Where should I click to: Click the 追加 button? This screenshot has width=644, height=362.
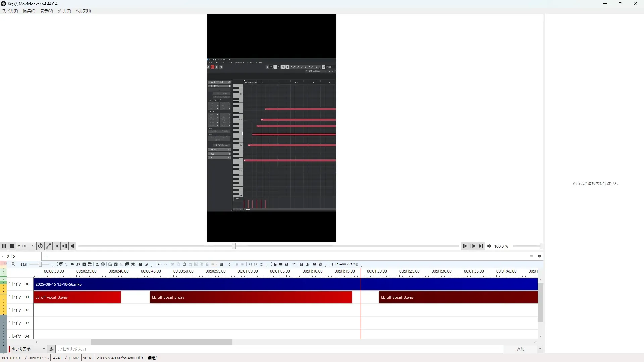coord(520,349)
